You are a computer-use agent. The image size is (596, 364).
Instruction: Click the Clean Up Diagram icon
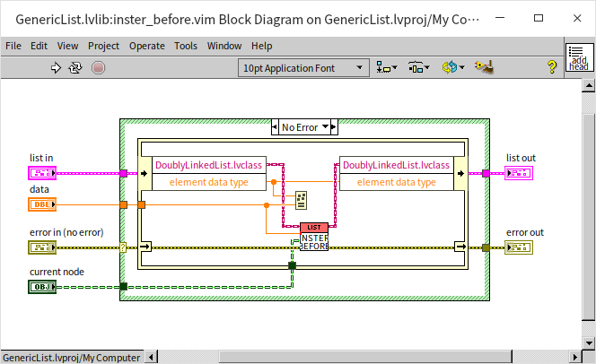[486, 67]
